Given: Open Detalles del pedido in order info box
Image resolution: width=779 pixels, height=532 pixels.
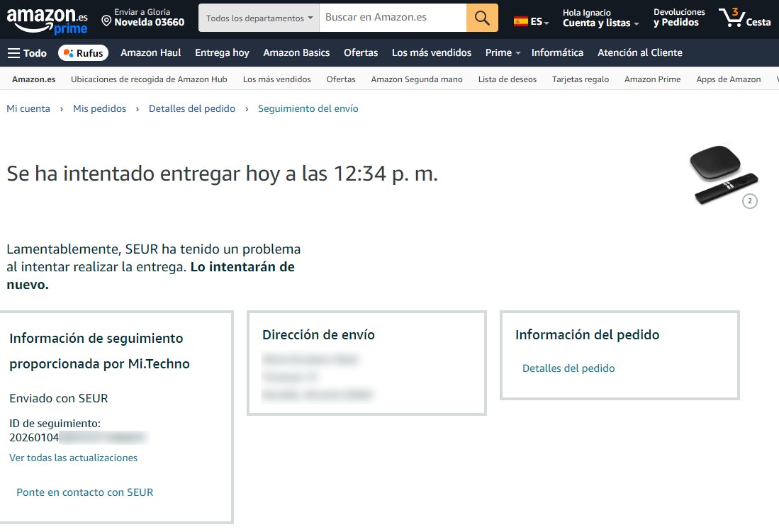Looking at the screenshot, I should (568, 368).
